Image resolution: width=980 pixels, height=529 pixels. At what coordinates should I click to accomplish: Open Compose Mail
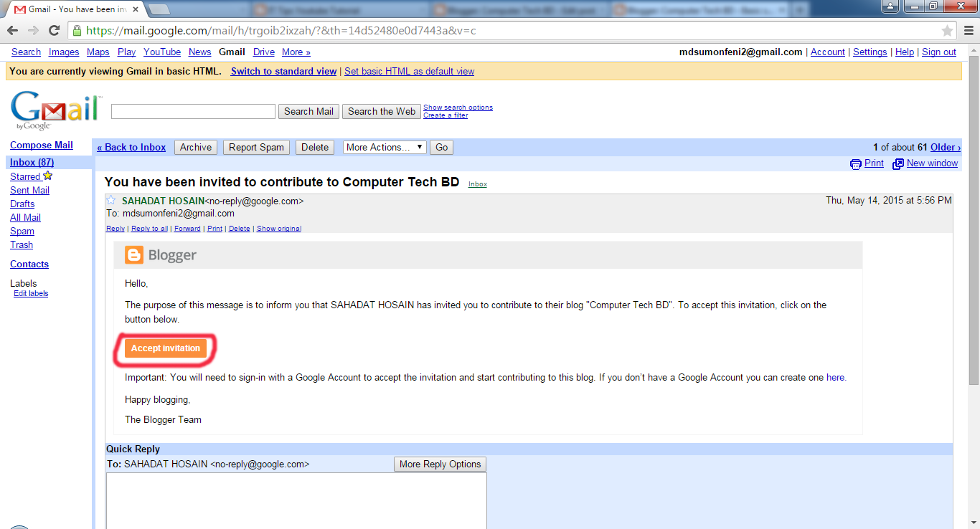[x=42, y=145]
